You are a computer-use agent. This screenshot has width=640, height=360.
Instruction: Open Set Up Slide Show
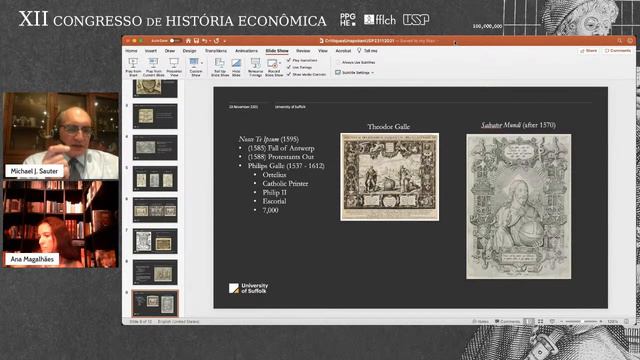tap(220, 67)
